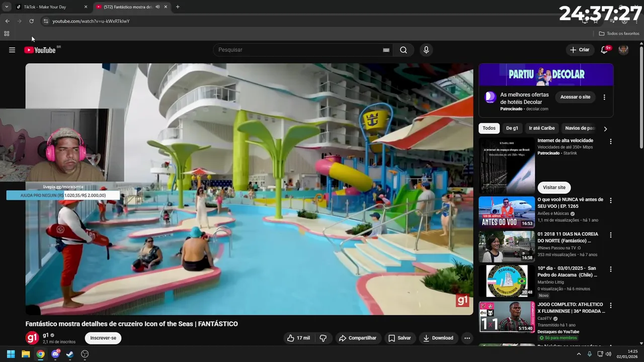This screenshot has height=362, width=644.
Task: Open the Coreia do Norte video thumbnail
Action: (507, 247)
